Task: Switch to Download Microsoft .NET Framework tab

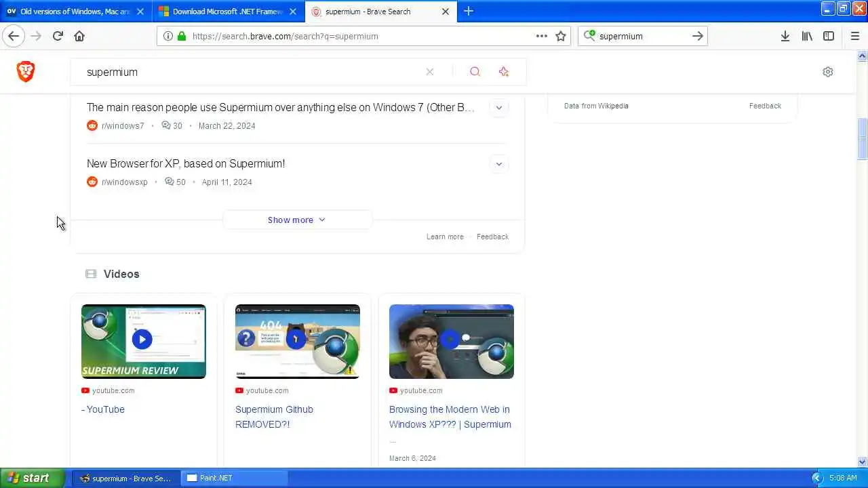Action: pos(229,12)
